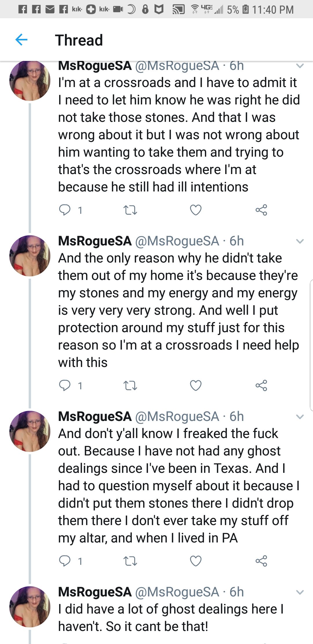Retweet the 'protection around my stuff' tweet

point(130,385)
